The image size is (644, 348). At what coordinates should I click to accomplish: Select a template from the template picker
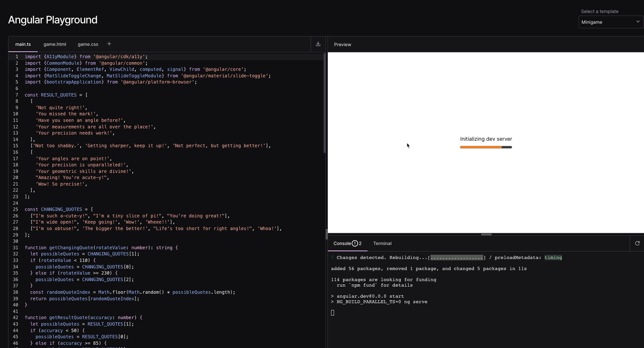(610, 22)
